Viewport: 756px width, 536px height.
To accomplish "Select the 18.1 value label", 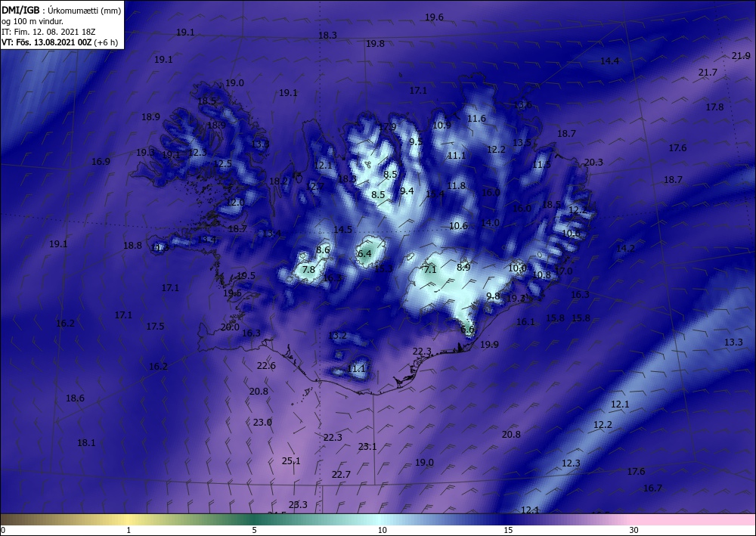I will (x=86, y=443).
